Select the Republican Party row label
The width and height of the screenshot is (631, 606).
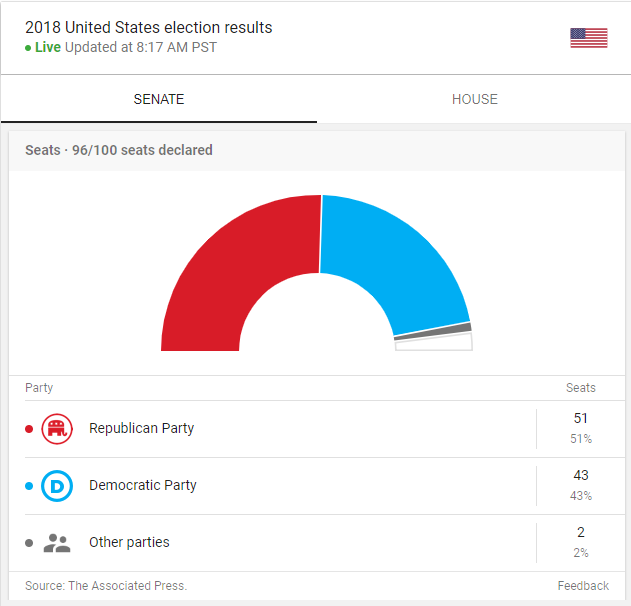pyautogui.click(x=141, y=428)
